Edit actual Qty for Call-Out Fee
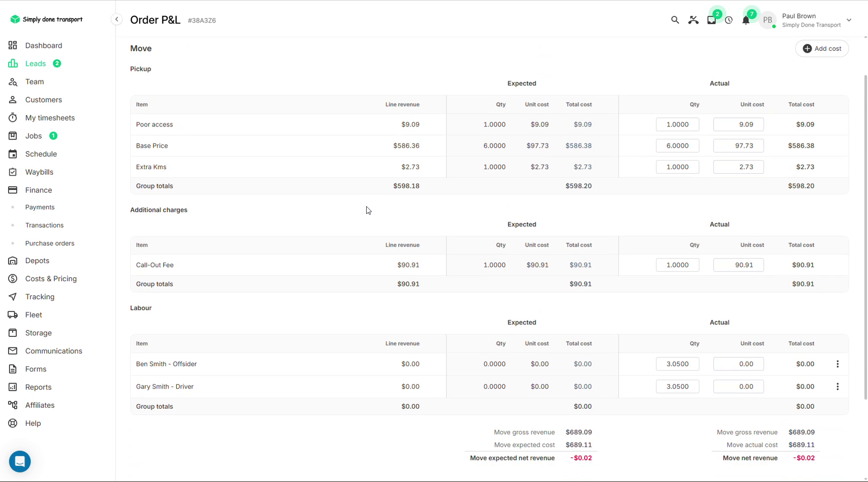 (x=677, y=265)
